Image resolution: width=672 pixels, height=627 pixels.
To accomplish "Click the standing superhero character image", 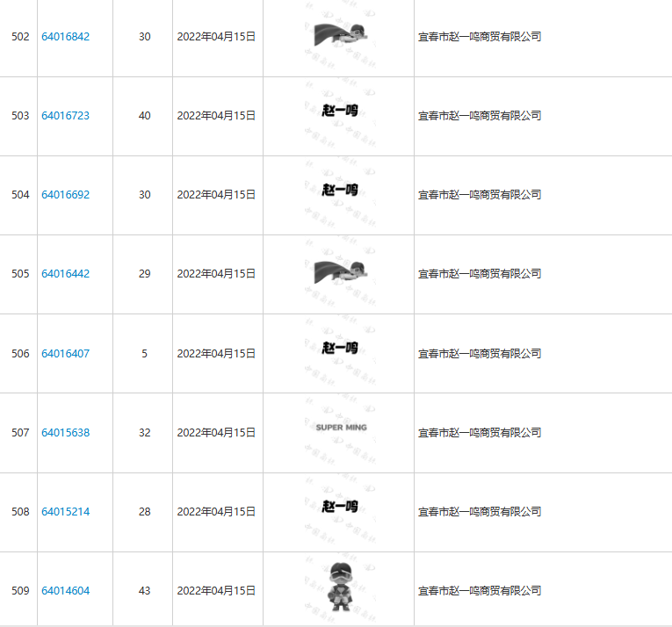I will [338, 587].
